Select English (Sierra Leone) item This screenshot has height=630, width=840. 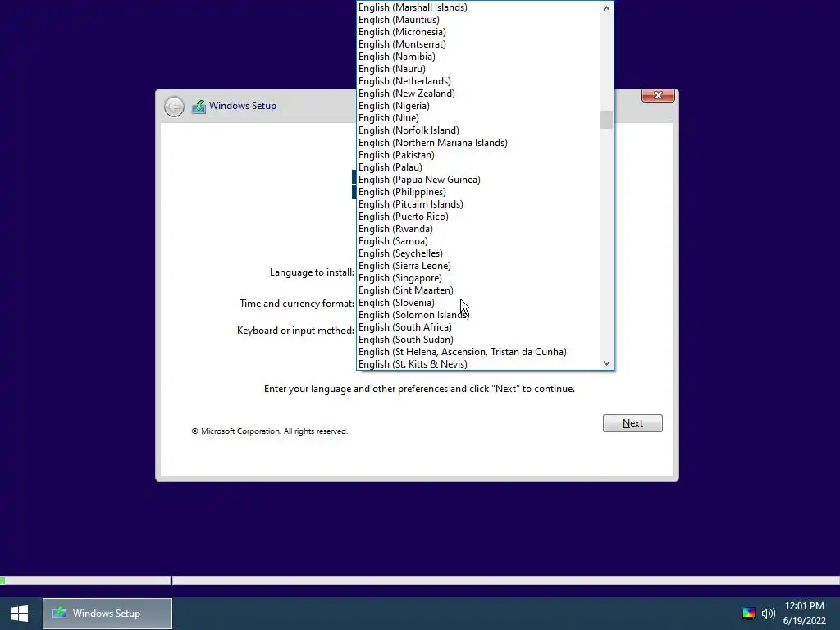click(x=478, y=267)
